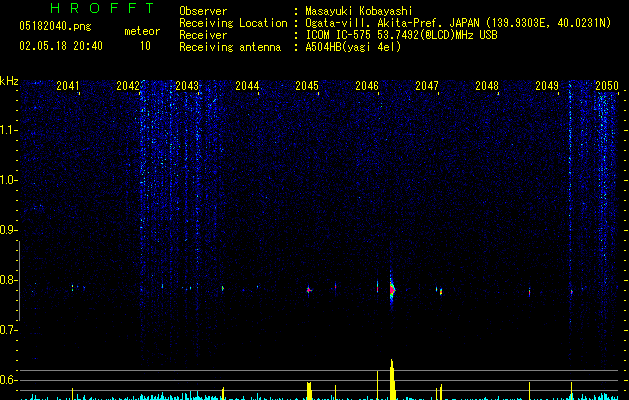This screenshot has width=629, height=400.
Task: Select the ICOM IC-575 53.7492 MHz USB value
Action: coord(401,35)
